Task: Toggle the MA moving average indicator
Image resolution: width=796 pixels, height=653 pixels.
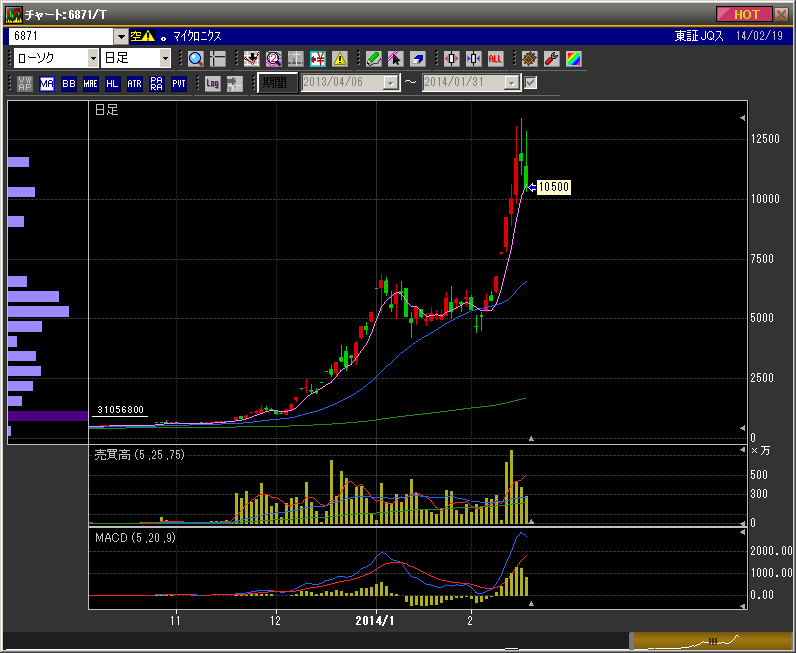Action: click(x=47, y=83)
